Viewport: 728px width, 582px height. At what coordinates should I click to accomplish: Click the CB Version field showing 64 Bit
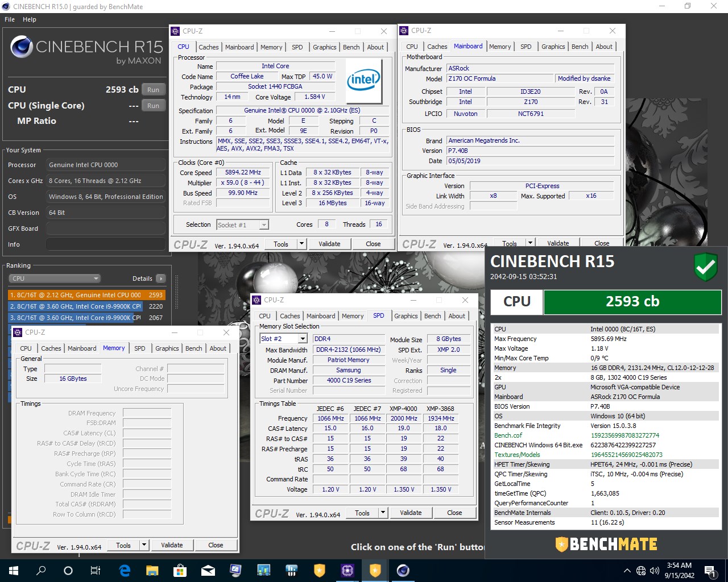[106, 213]
